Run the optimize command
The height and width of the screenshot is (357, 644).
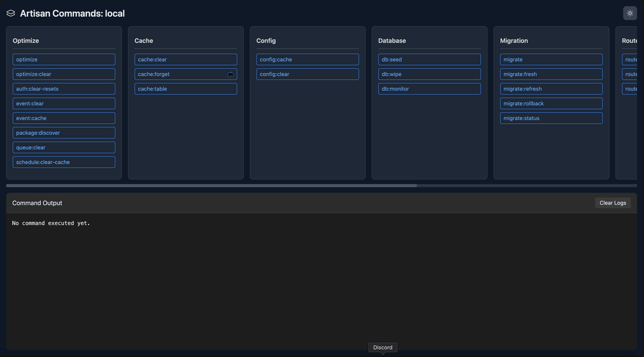[64, 60]
